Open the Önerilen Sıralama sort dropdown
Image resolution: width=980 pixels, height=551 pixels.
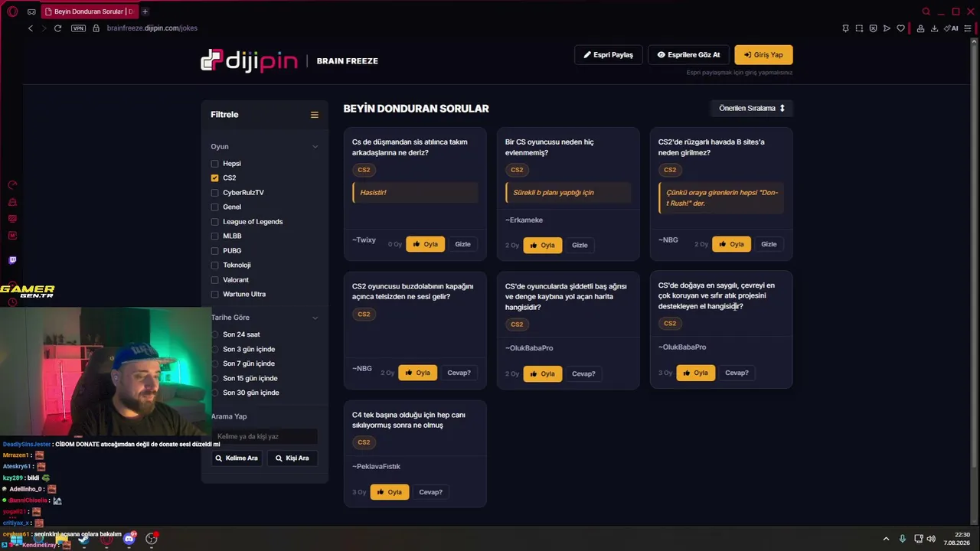(751, 109)
